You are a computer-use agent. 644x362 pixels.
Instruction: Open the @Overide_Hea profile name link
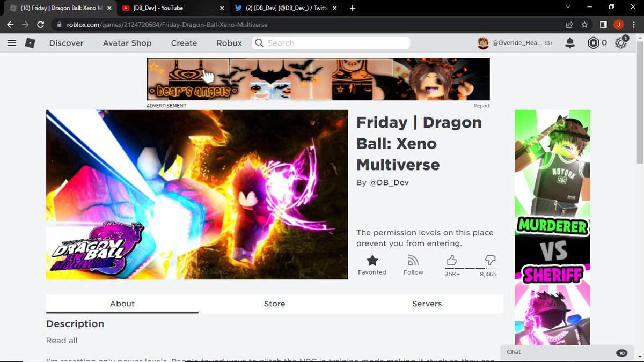pos(517,43)
